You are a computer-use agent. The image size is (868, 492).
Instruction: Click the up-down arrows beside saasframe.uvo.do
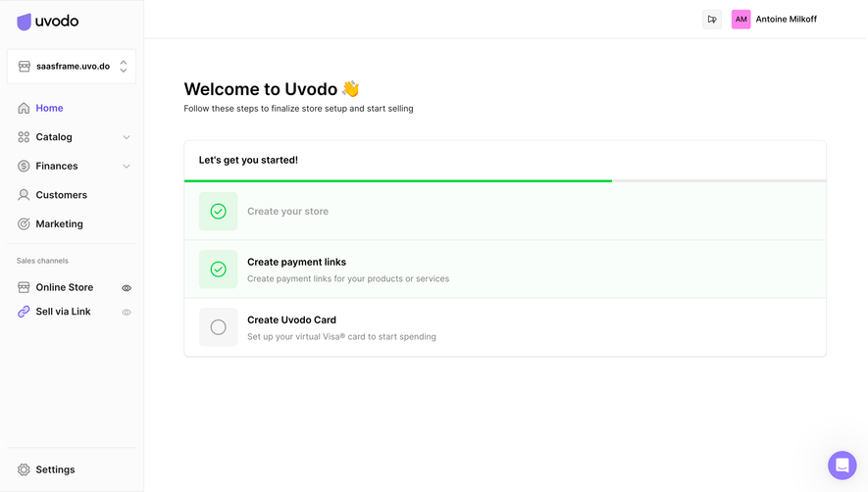124,67
